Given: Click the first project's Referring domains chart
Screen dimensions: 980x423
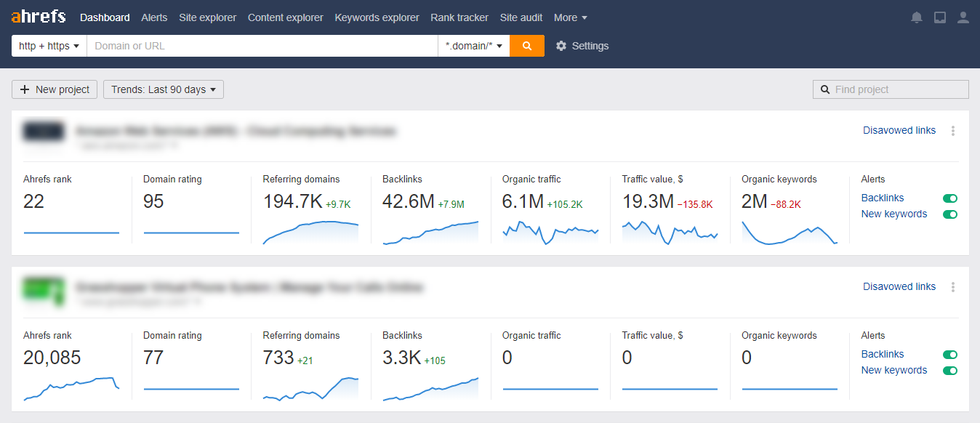Looking at the screenshot, I should tap(310, 233).
